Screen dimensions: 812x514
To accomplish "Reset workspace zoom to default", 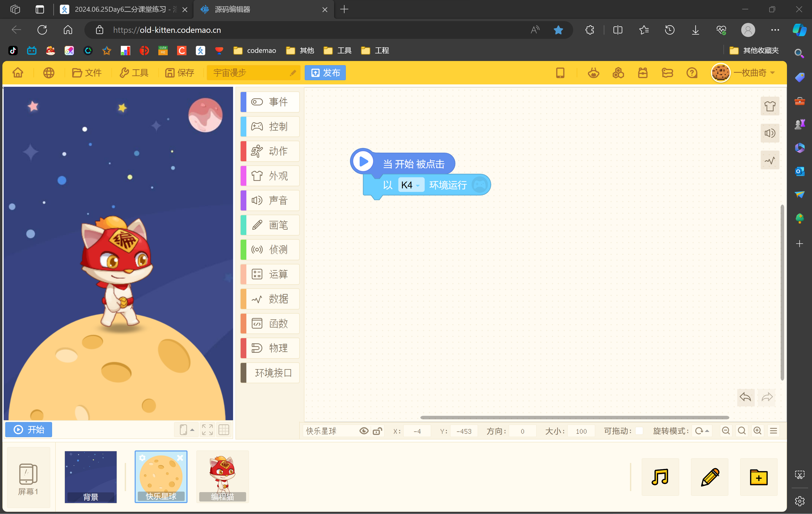I will (x=741, y=431).
